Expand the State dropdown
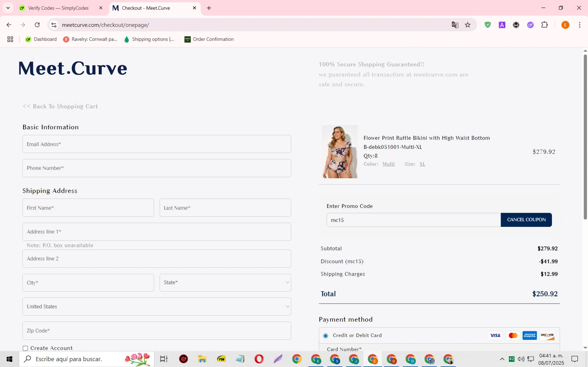Viewport: 588px width, 367px height. [225, 282]
